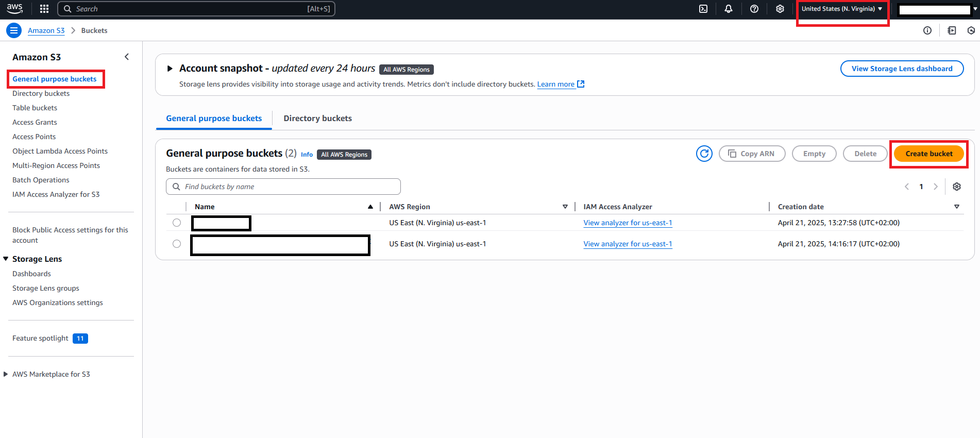Collapse the Amazon S3 sidebar with the arrow
This screenshot has width=980, height=438.
click(127, 57)
